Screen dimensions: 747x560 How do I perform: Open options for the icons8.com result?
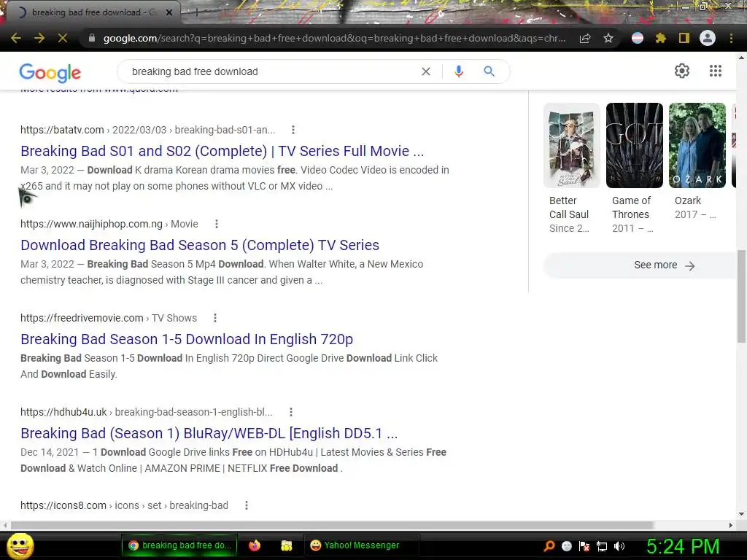247,505
